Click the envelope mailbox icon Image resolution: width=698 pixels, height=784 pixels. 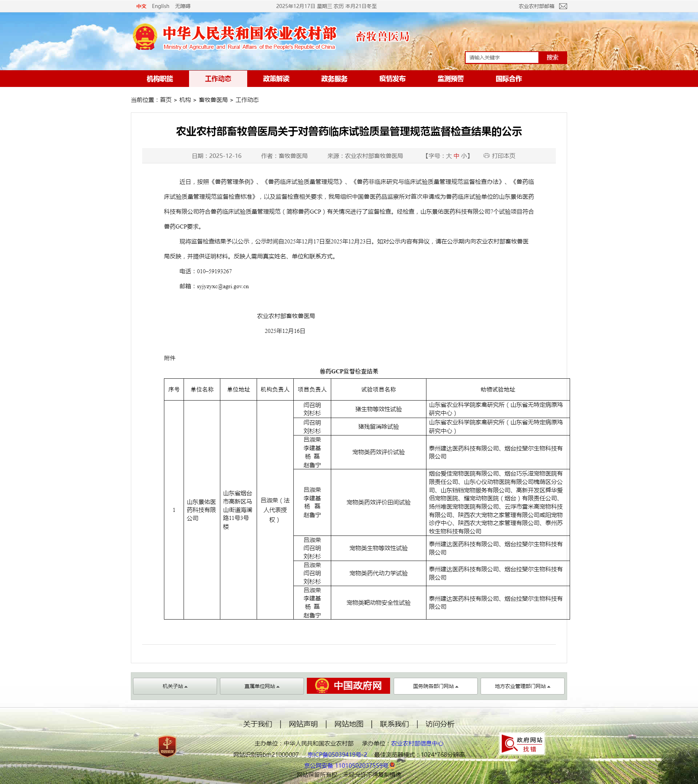coord(563,6)
